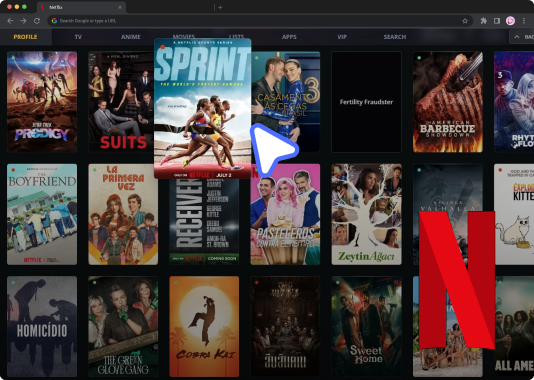Open the SEARCH tab
Screen dimensions: 534x380
tap(395, 37)
